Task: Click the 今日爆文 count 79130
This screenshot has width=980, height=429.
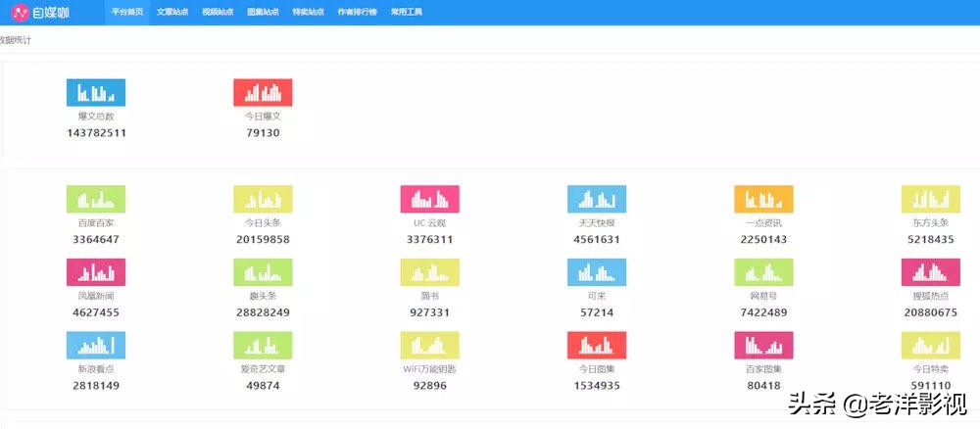Action: [263, 133]
